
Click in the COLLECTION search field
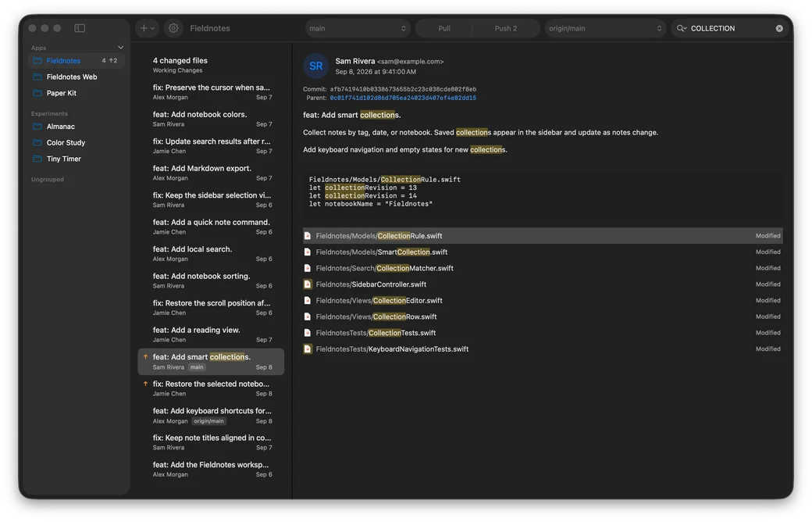click(732, 28)
